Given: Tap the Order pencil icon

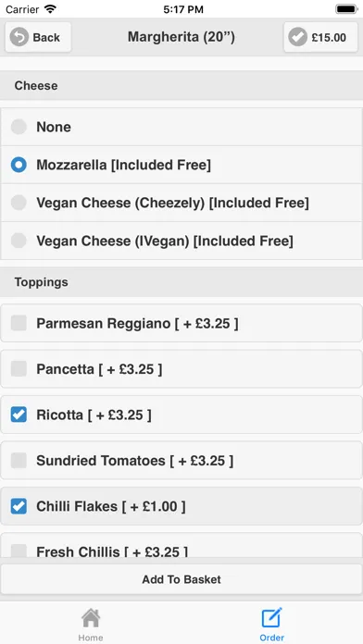Looking at the screenshot, I should point(271,618).
